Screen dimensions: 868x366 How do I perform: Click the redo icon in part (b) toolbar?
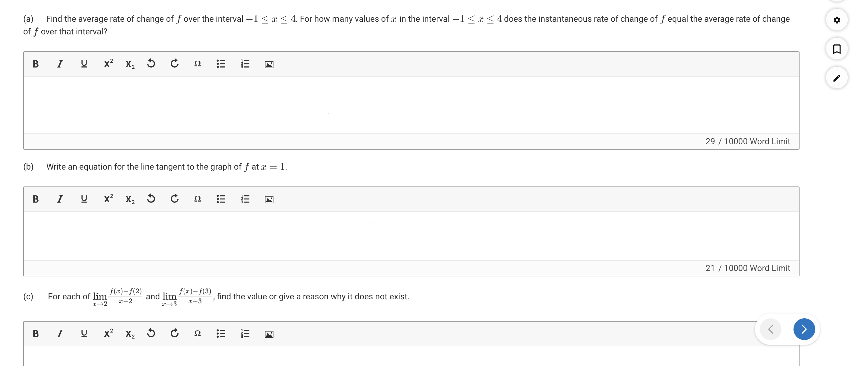point(174,199)
